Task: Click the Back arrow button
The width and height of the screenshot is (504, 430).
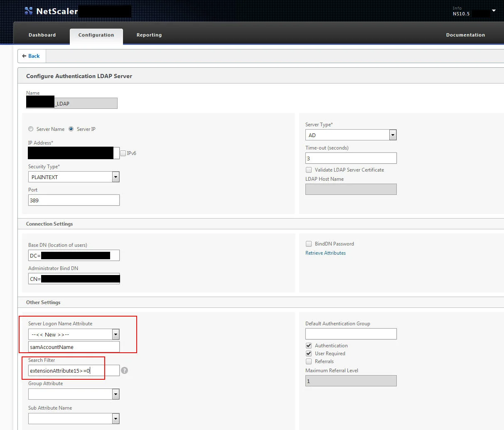Action: point(31,56)
